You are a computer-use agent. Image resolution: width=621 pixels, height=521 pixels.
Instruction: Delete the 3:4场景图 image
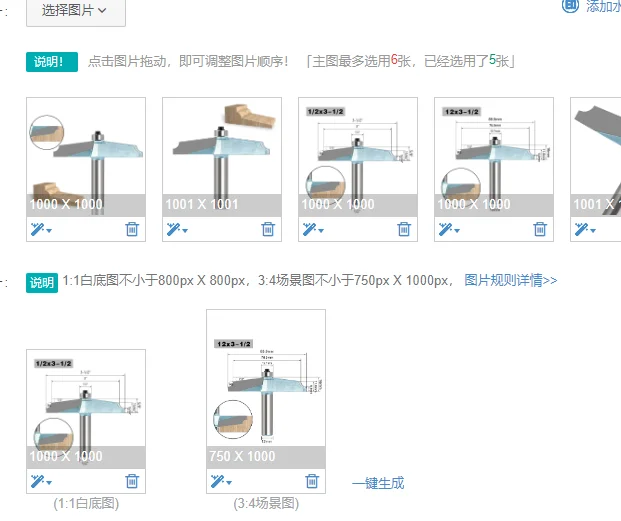click(312, 481)
